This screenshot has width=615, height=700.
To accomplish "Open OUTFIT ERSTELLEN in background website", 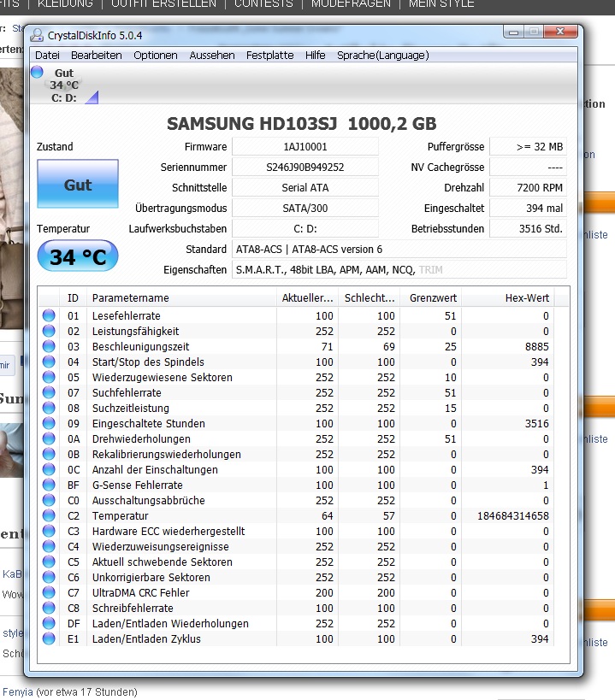I will pyautogui.click(x=163, y=4).
